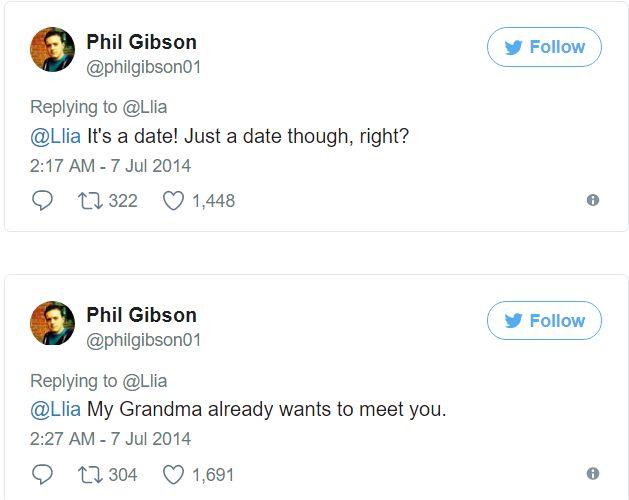Open Phil Gibson's avatar in first tweet
Image resolution: width=629 pixels, height=500 pixels.
53,50
